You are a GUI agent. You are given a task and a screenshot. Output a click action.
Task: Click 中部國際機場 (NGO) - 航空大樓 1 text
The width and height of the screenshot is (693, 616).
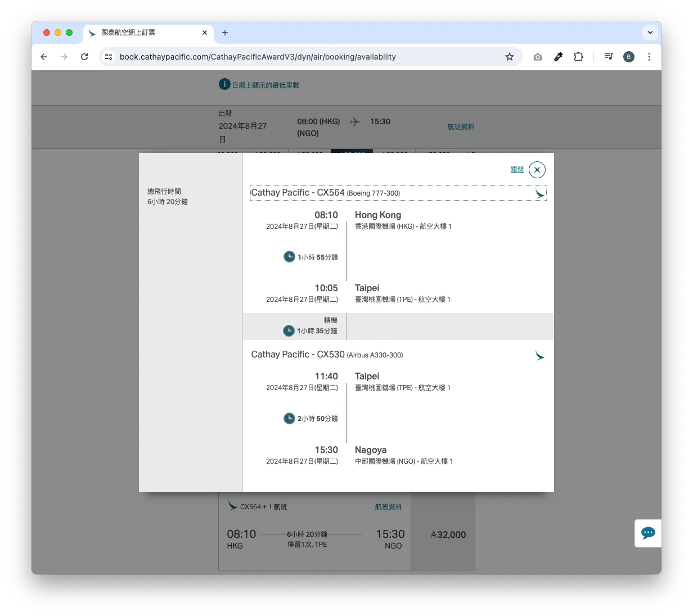[x=404, y=461]
